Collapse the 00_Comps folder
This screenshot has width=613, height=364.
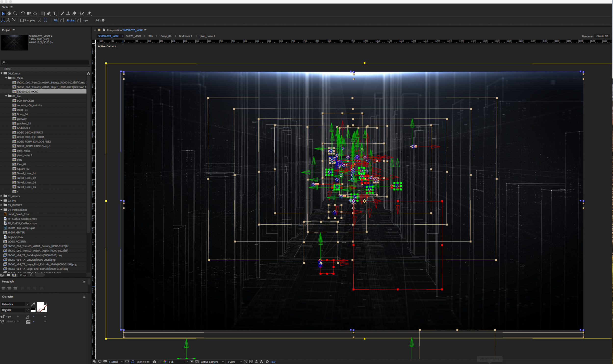coord(2,73)
